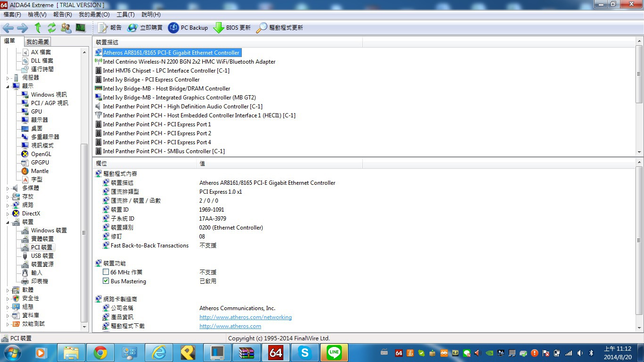The image size is (644, 362).
Task: Open the http://www.atheros.com driver download link
Action: (x=230, y=326)
